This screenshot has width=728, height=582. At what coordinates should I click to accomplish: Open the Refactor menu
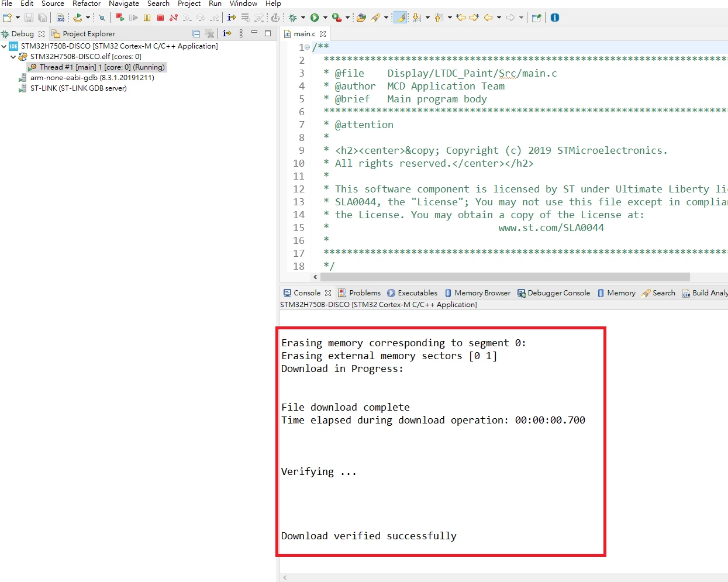coord(87,4)
